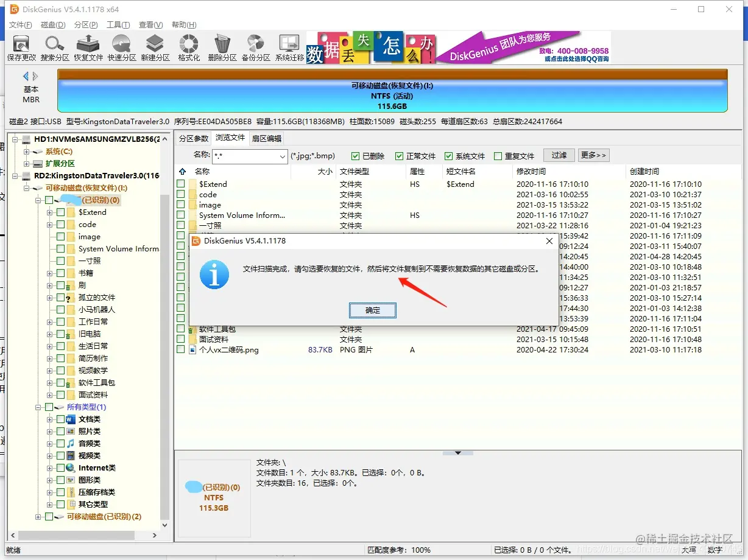Check the 个人vx二维码.png file checkbox
Screen dimensions: 748x560
181,350
